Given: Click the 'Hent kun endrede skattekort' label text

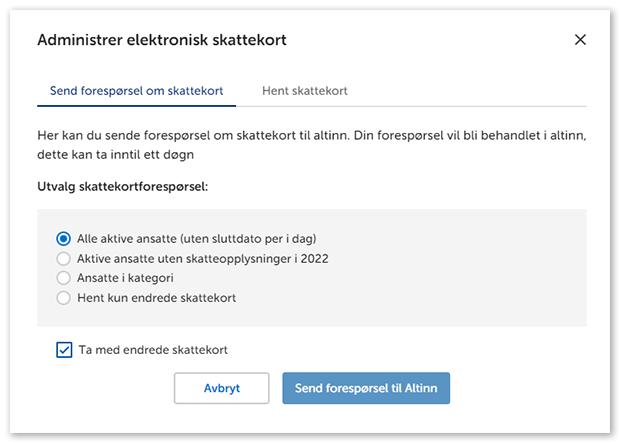Looking at the screenshot, I should click(157, 298).
